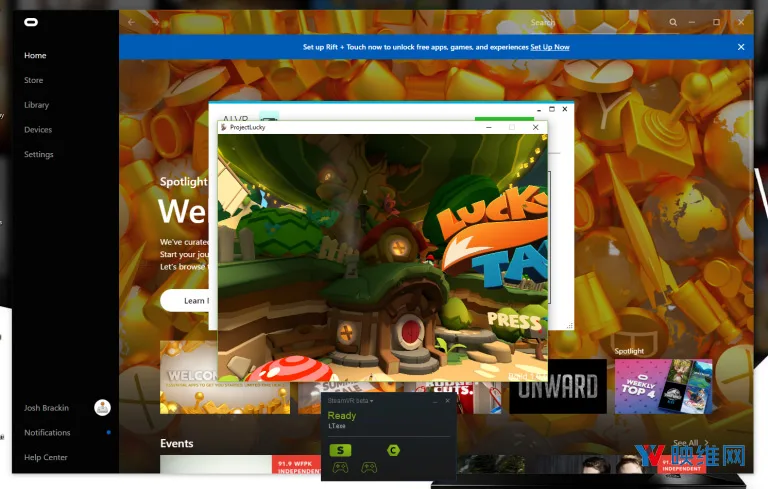Open Devices in the Oculus sidebar
The width and height of the screenshot is (768, 489).
pyautogui.click(x=38, y=129)
